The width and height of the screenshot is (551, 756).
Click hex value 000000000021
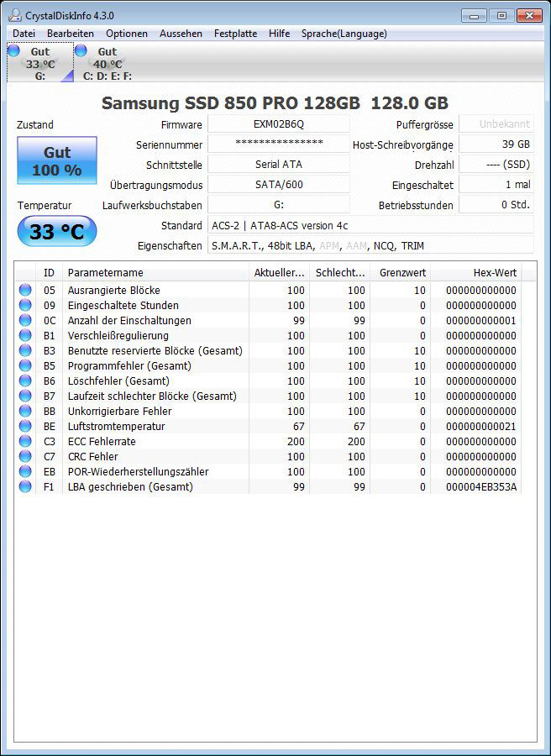click(481, 426)
